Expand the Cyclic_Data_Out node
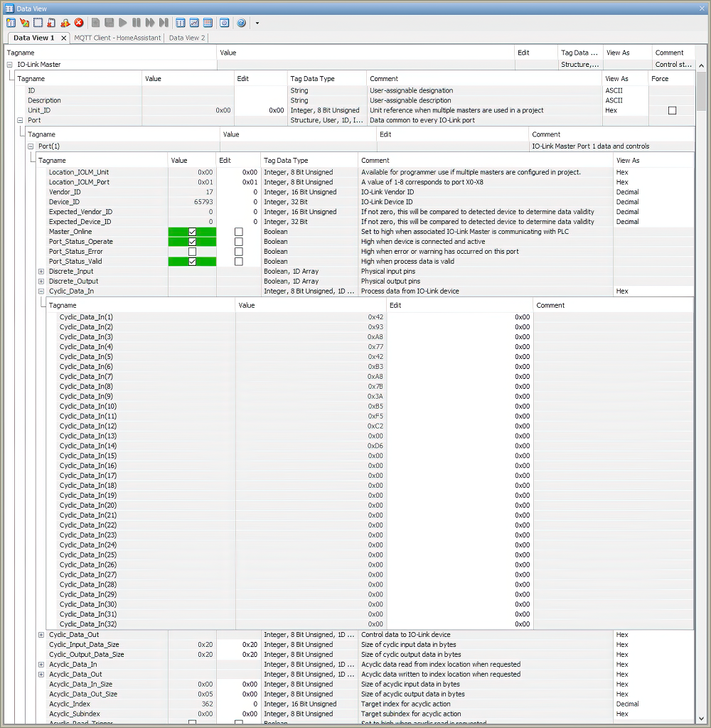The width and height of the screenshot is (711, 728). point(41,635)
